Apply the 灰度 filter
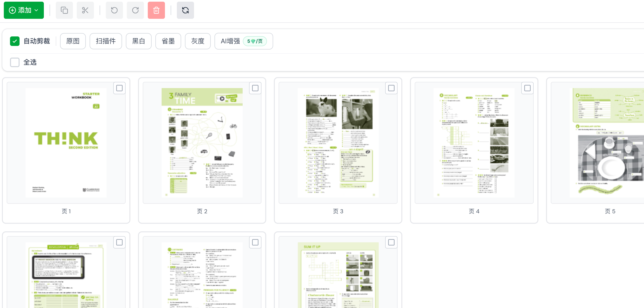 click(198, 41)
